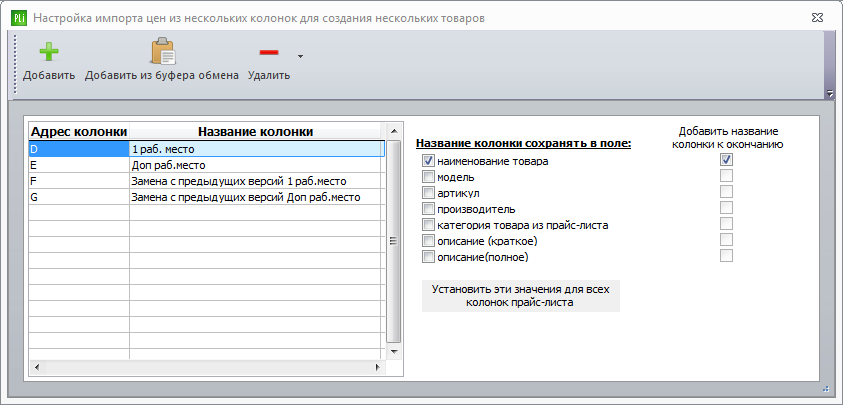Enable описание (краткое) checkbox

(x=428, y=240)
